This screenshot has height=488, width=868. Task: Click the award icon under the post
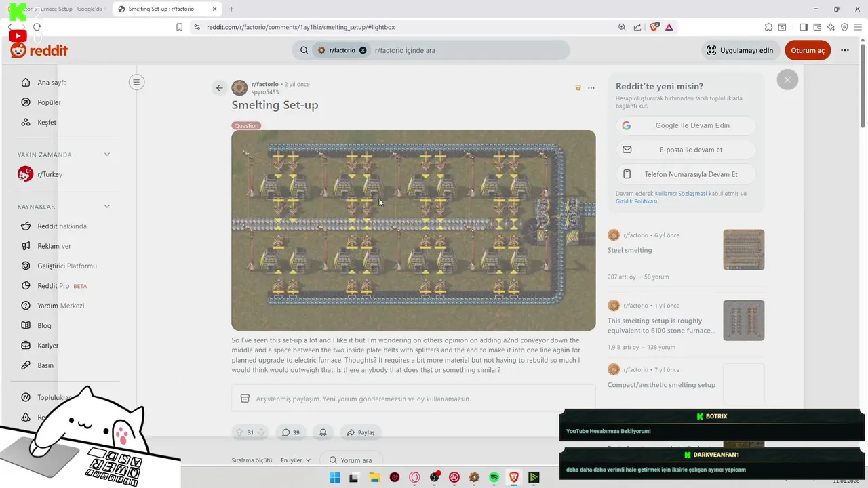(x=323, y=432)
